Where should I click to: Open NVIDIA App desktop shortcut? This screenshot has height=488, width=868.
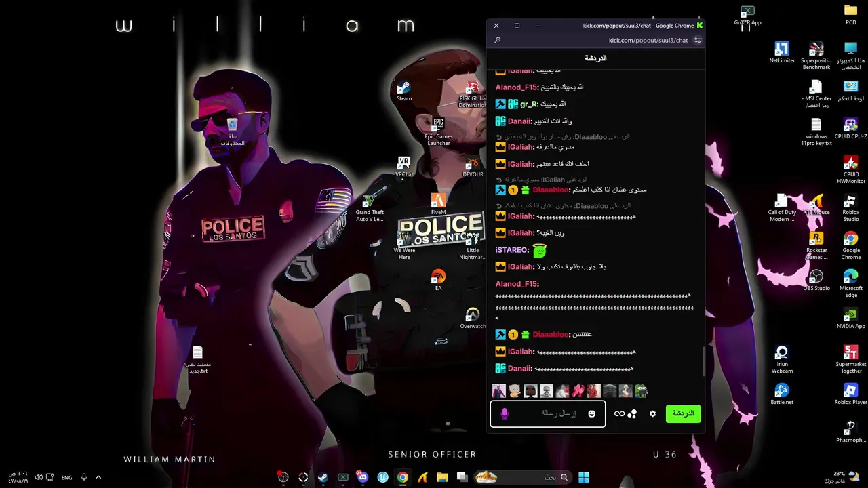coord(851,319)
